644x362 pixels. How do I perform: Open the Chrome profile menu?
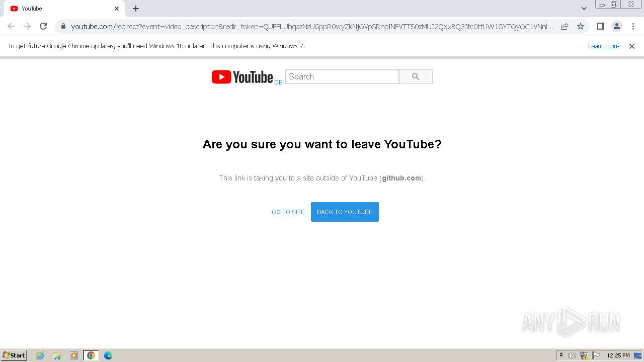pos(616,26)
